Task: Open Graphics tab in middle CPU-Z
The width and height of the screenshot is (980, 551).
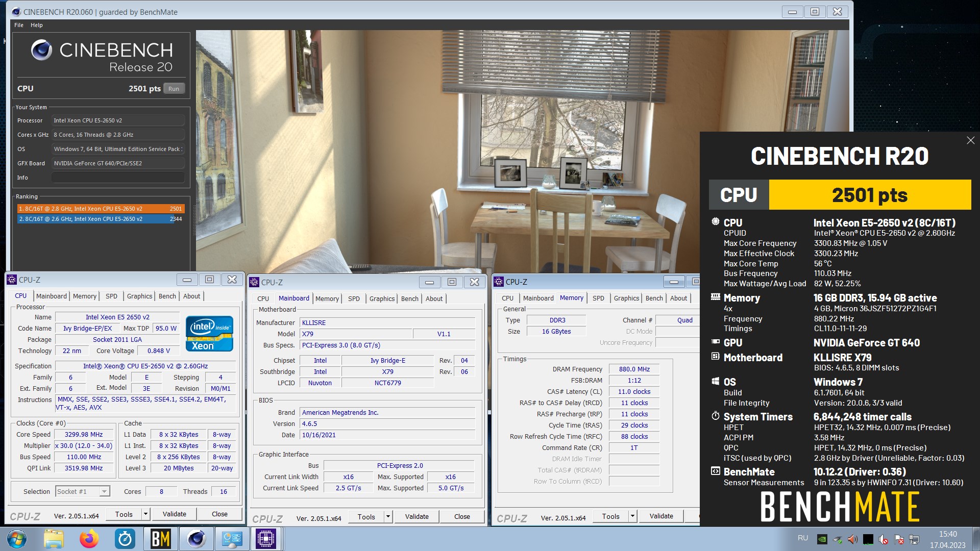Action: click(x=382, y=298)
